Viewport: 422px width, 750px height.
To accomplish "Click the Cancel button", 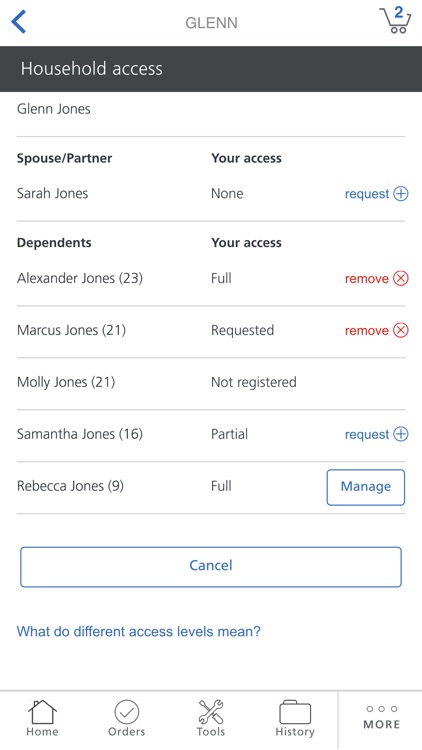I will (x=211, y=567).
